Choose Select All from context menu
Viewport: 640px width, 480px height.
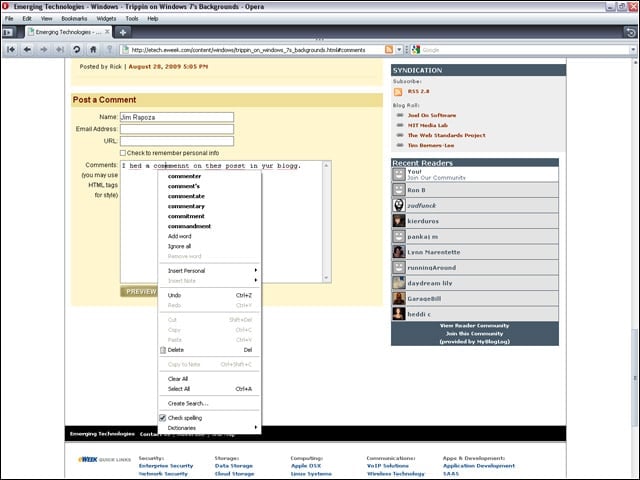[x=209, y=389]
